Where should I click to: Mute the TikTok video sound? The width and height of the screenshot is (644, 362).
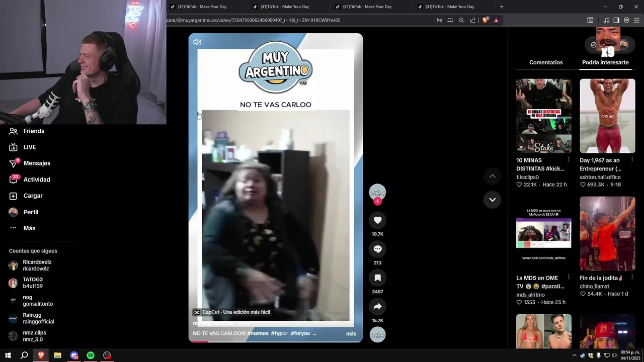[x=197, y=42]
